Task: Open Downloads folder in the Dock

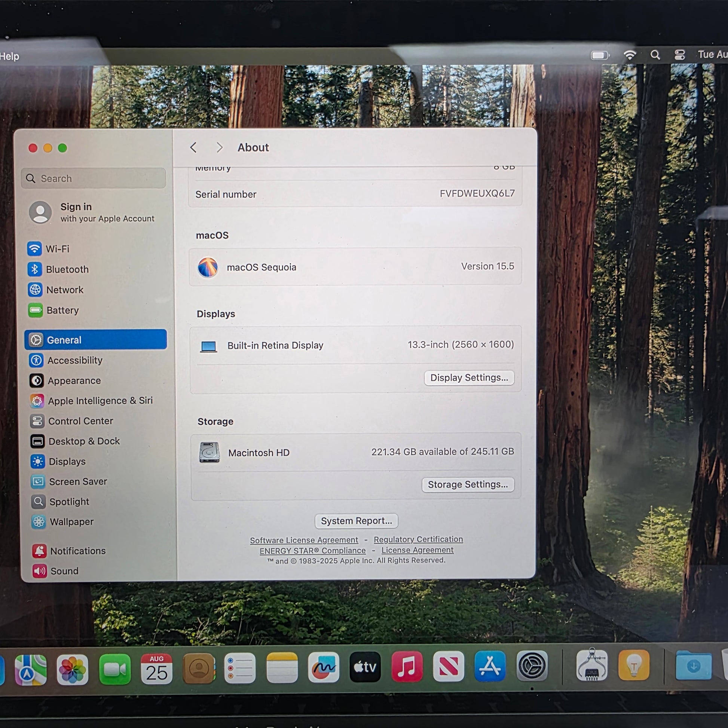Action: click(x=693, y=665)
